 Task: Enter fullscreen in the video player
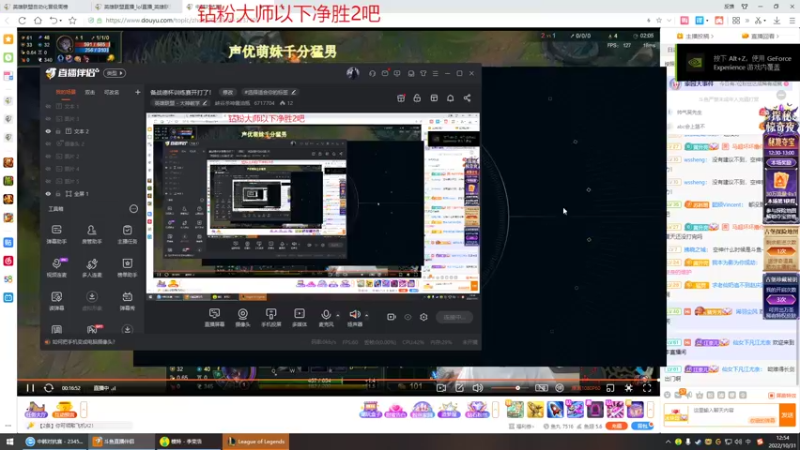[647, 388]
